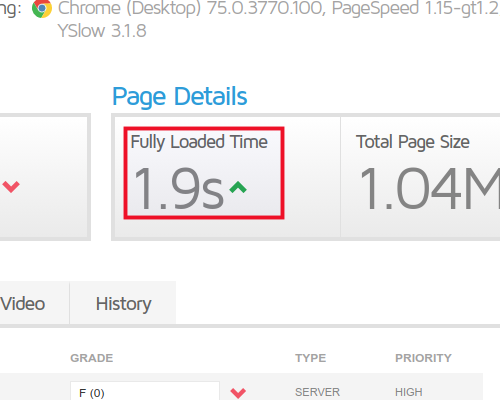Click the 1.9s load time value
Viewport: 500px width, 400px height.
(178, 189)
